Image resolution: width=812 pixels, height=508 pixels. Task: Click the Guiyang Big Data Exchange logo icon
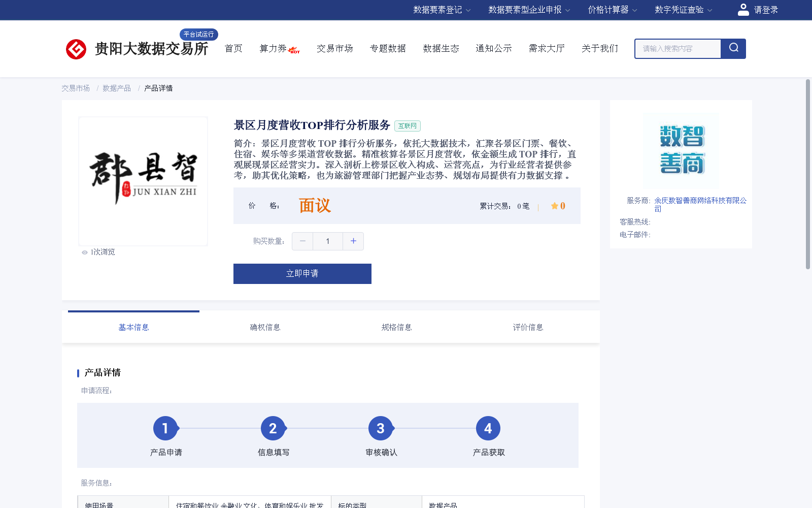[76, 49]
